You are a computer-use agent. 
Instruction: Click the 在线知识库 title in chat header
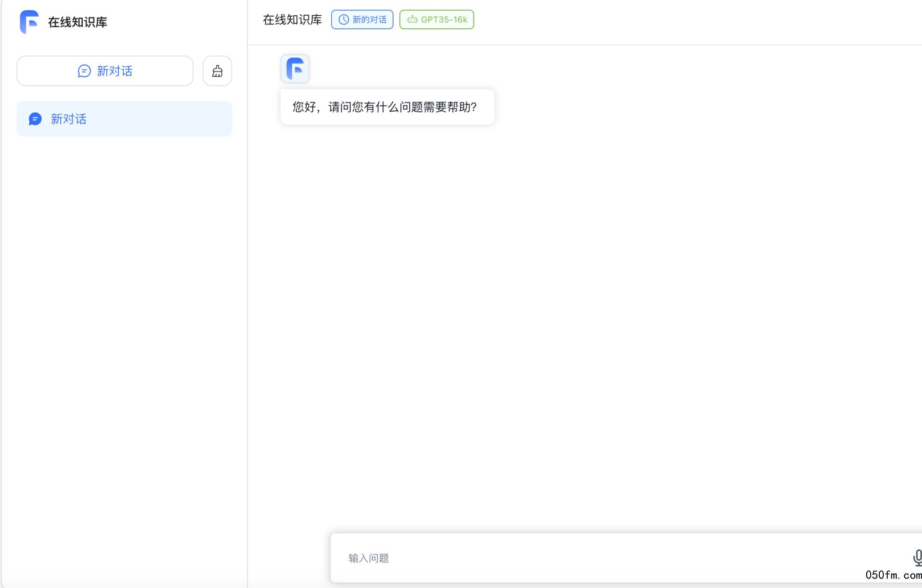pos(292,20)
